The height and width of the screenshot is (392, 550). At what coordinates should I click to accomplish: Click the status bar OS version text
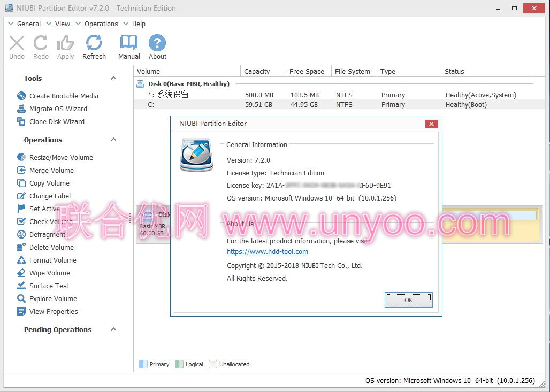point(450,380)
